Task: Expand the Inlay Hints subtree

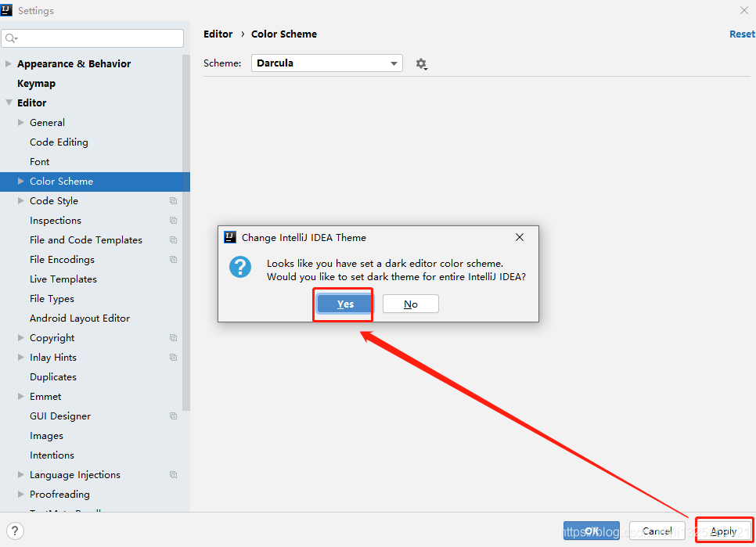Action: point(20,357)
